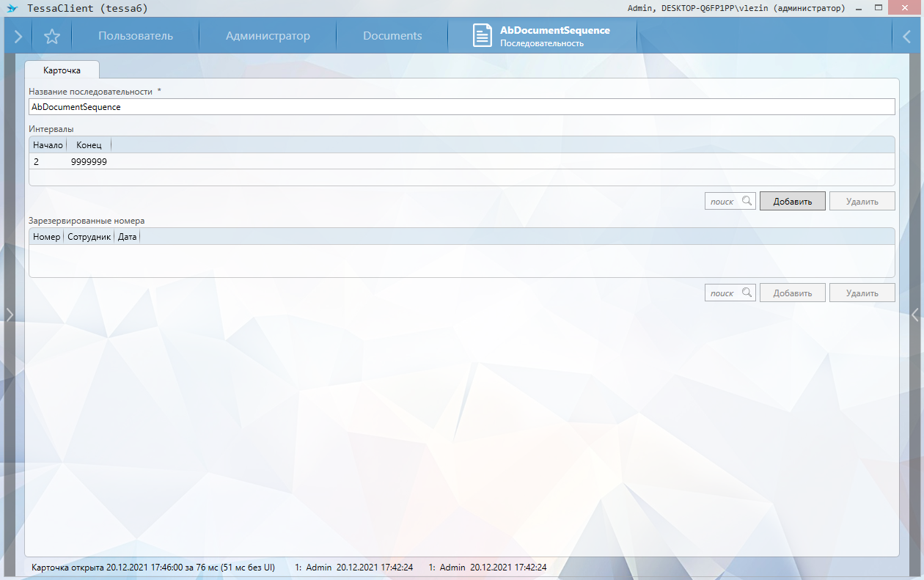The width and height of the screenshot is (924, 580).
Task: Click the magnifier icon in Интервалы search
Action: (747, 201)
